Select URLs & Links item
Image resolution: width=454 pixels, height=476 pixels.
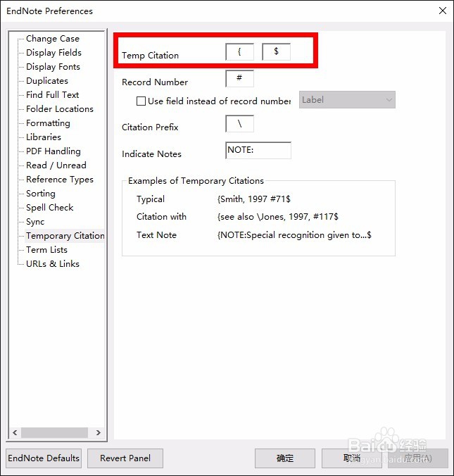coord(53,264)
